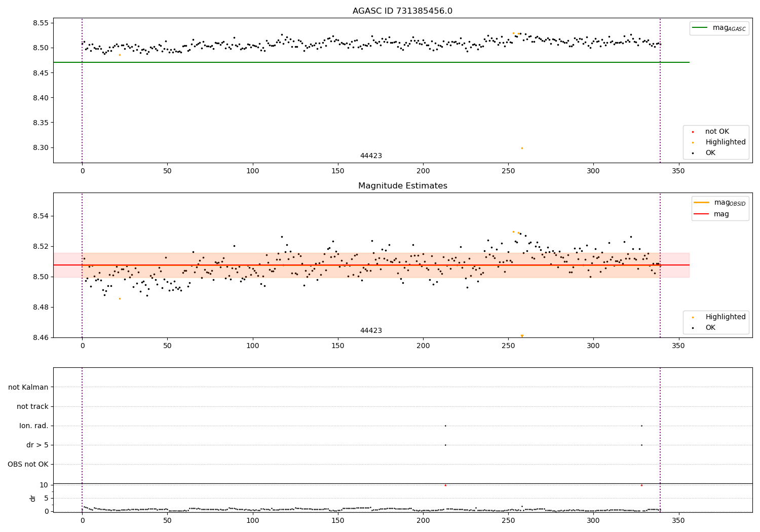
Task: Click the 8.46 y-axis tick label
Action: [x=41, y=337]
